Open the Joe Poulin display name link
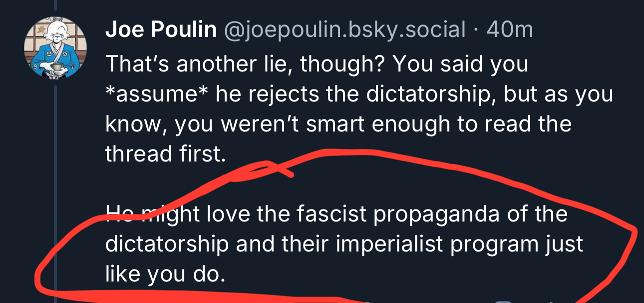The image size is (644, 303). [x=161, y=30]
